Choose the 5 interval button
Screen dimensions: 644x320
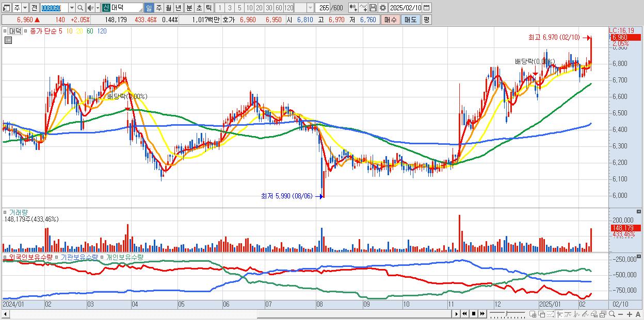pos(239,8)
